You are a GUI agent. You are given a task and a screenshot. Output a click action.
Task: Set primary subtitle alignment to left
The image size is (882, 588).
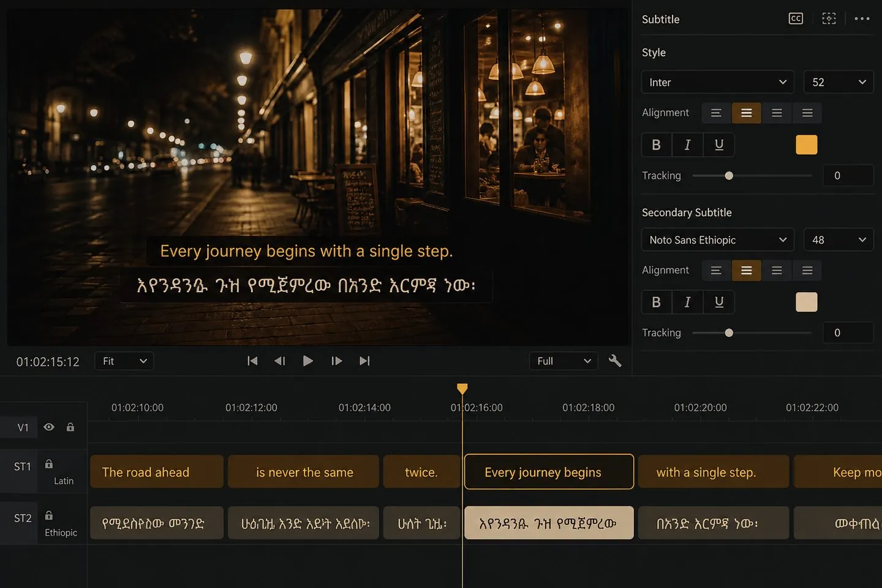tap(716, 113)
